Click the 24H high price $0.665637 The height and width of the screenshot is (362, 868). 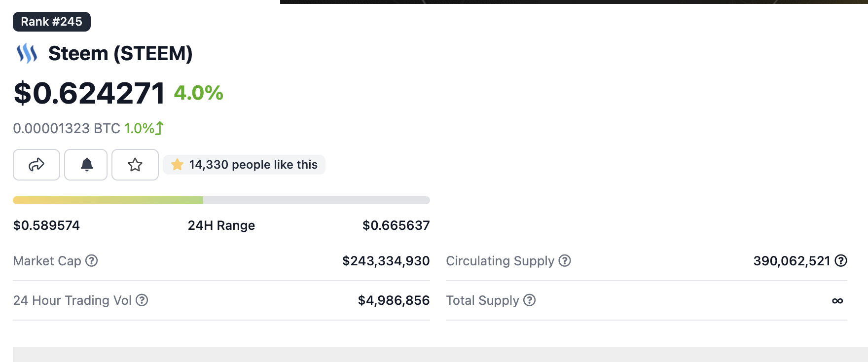(396, 225)
